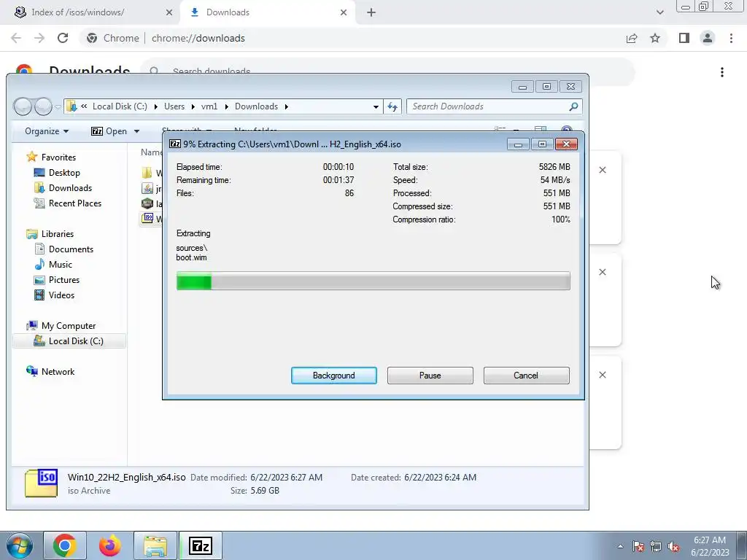Click the Windows Explorer taskbar icon
Screen dimensions: 747x560
click(x=155, y=545)
